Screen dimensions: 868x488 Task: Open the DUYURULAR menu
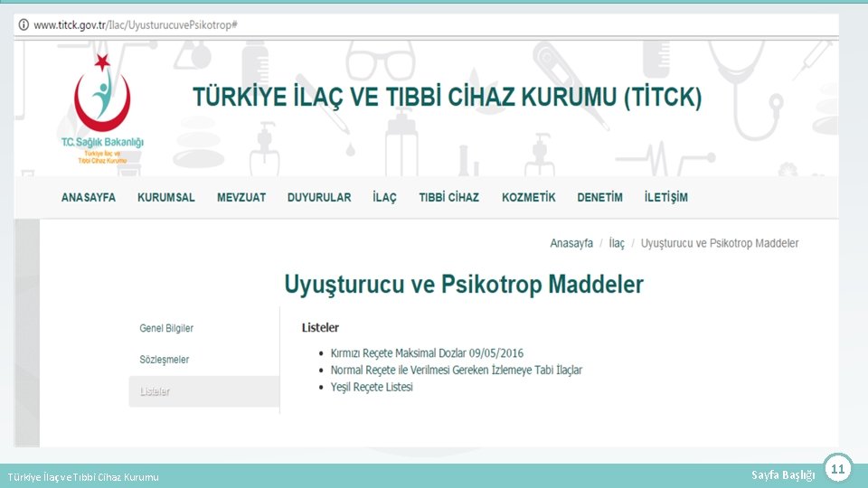[319, 198]
